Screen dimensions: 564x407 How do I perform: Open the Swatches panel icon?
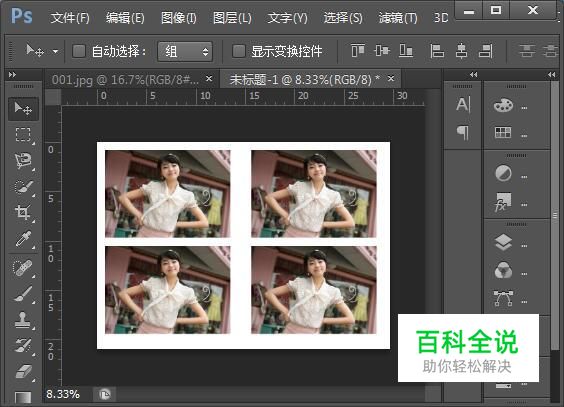503,132
